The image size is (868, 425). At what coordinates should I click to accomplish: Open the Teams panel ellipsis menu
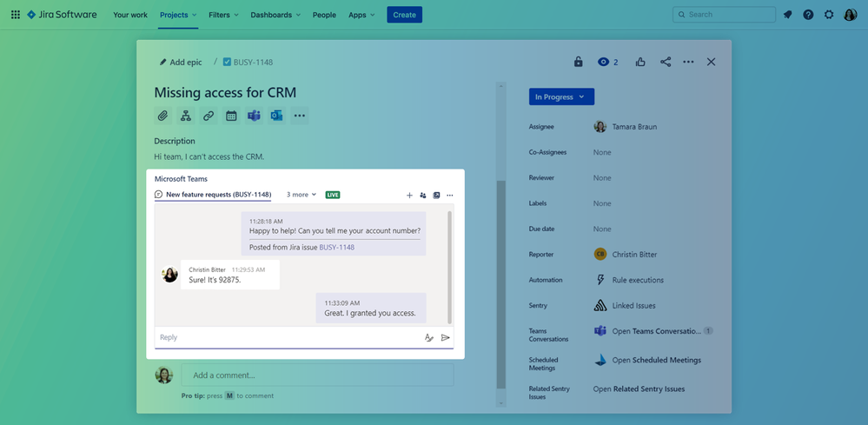pyautogui.click(x=449, y=195)
